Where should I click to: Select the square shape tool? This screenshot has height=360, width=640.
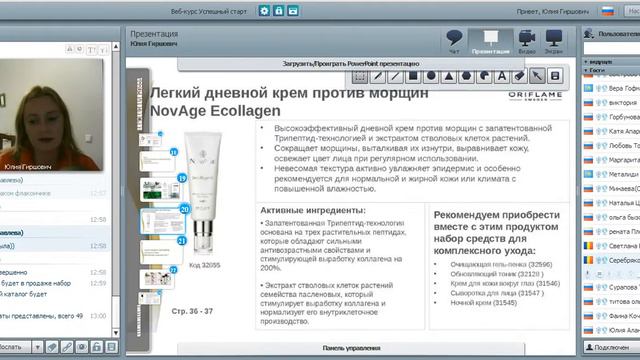coord(413,76)
